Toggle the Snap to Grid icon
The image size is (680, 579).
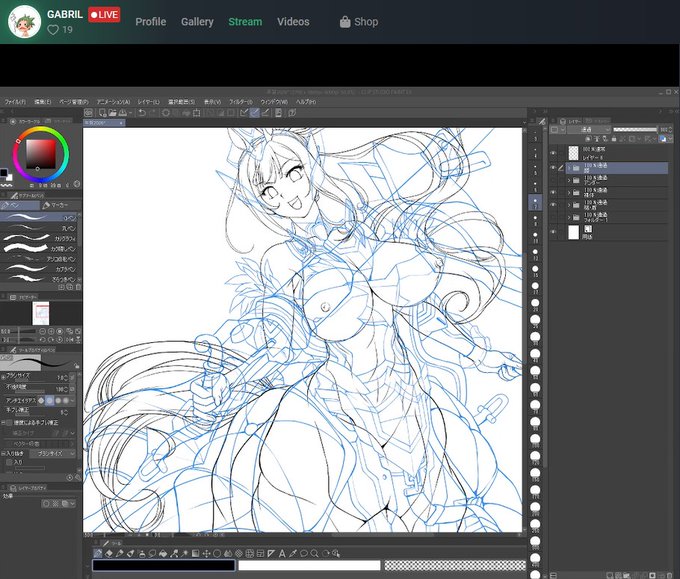[x=265, y=113]
